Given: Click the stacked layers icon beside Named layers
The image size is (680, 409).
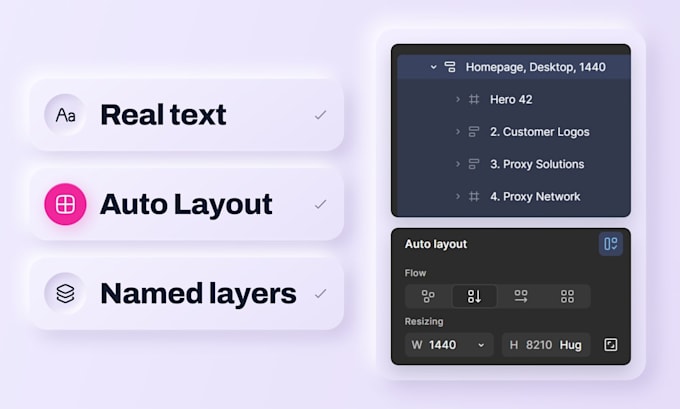Looking at the screenshot, I should tap(65, 294).
